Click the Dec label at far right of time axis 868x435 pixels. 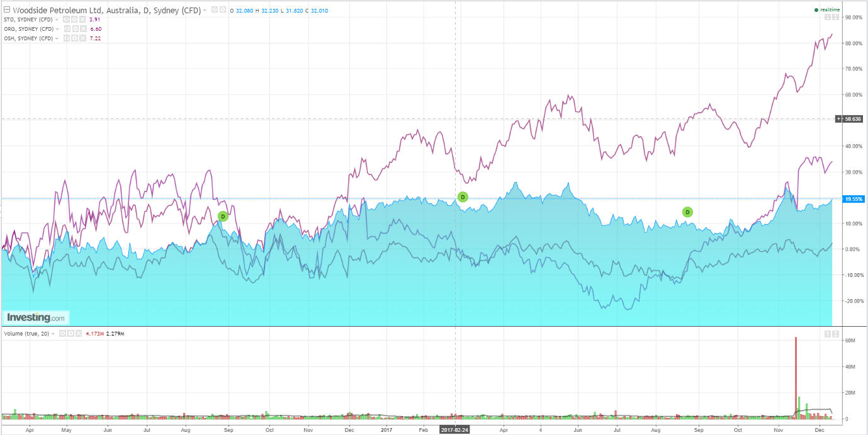(x=820, y=429)
